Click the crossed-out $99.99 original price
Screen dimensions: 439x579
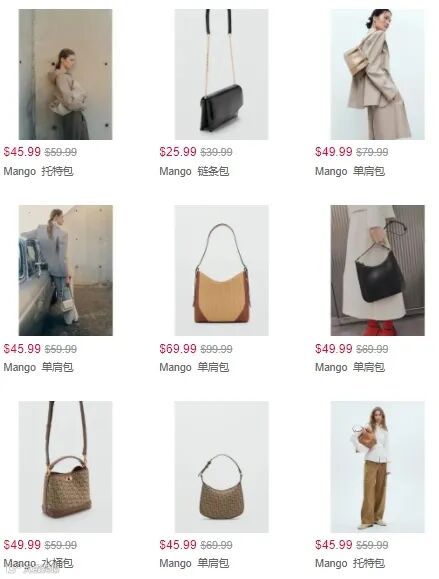[216, 349]
